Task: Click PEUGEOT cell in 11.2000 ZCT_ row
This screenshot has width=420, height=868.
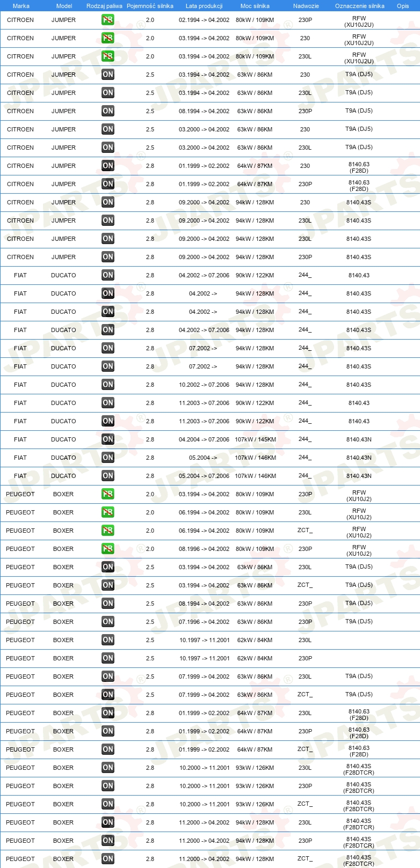Action: (20, 859)
